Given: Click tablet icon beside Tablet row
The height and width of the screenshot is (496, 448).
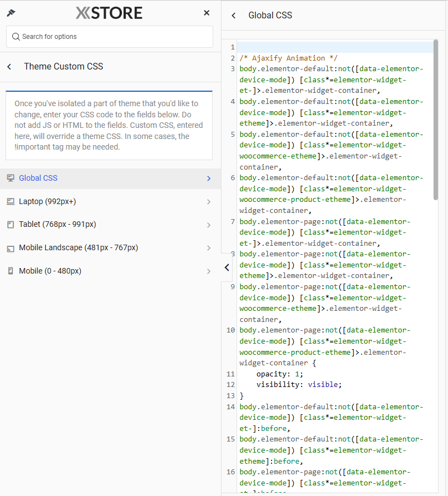Looking at the screenshot, I should (x=11, y=225).
